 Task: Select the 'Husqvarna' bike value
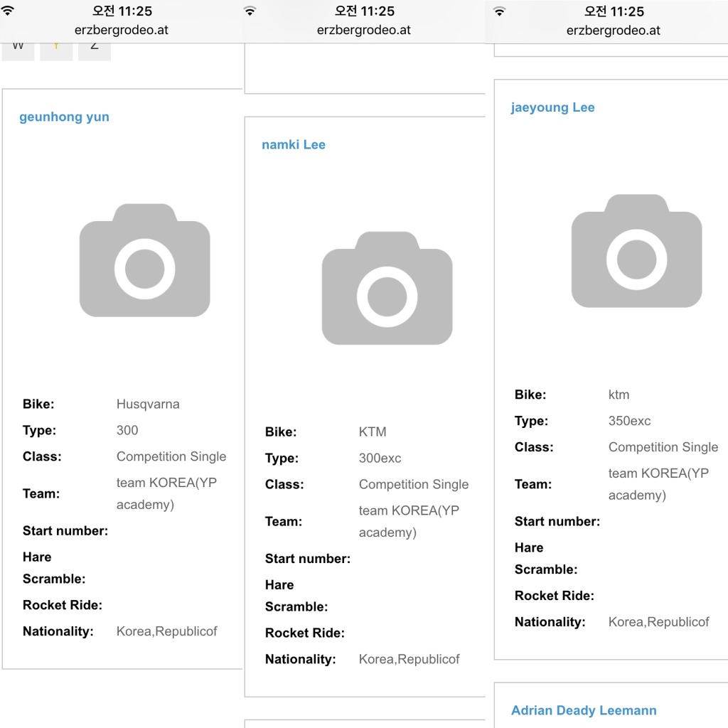[x=148, y=404]
